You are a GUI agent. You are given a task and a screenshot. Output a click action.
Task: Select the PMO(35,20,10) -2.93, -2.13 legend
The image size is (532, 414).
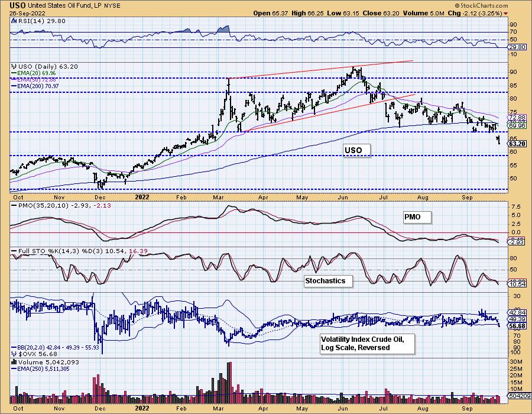(64, 205)
